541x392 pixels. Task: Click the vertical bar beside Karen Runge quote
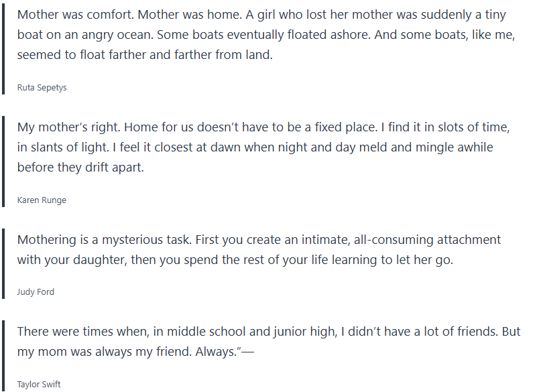click(x=4, y=161)
